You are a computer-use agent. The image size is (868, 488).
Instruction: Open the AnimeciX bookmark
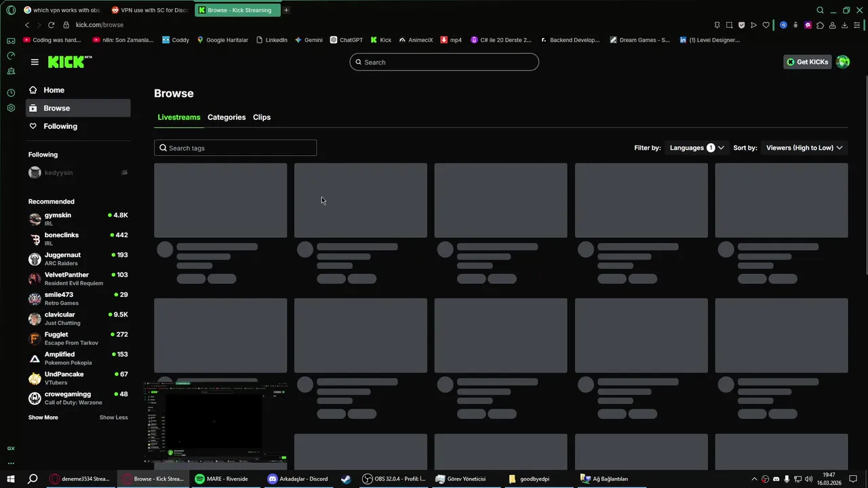pyautogui.click(x=416, y=40)
